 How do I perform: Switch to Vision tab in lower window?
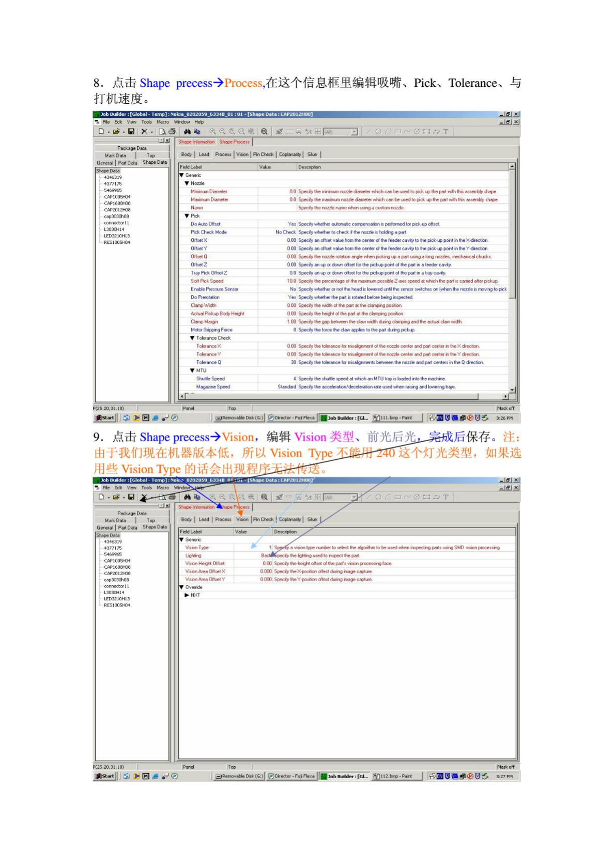click(x=242, y=519)
